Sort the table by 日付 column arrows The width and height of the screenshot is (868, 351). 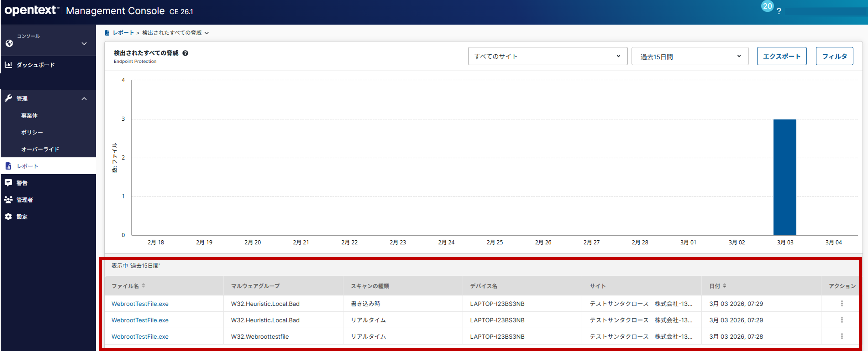pos(724,286)
